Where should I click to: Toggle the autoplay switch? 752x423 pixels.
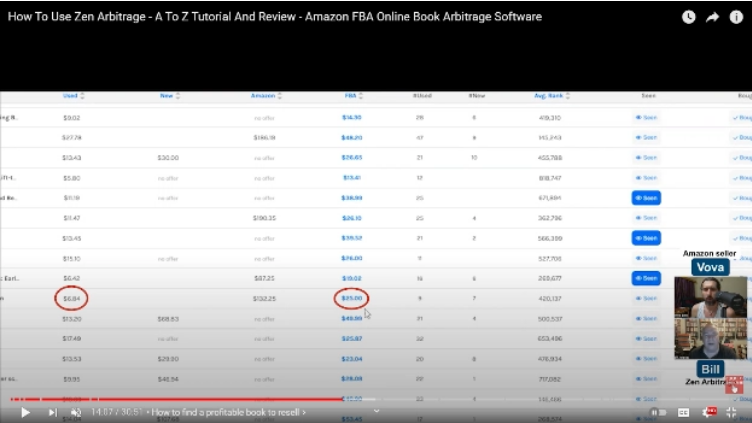(658, 412)
